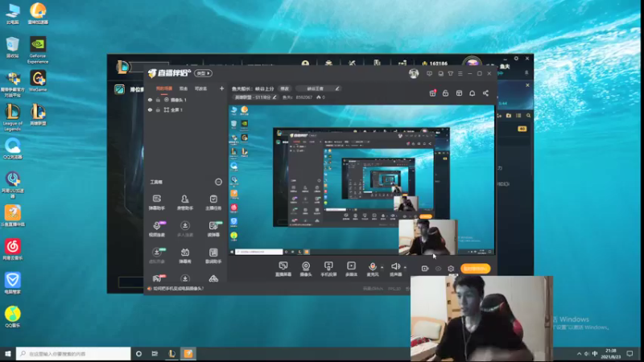Viewport: 644px width, 362px height.
Task: Mute the 扬声器 speaker
Action: (x=395, y=269)
